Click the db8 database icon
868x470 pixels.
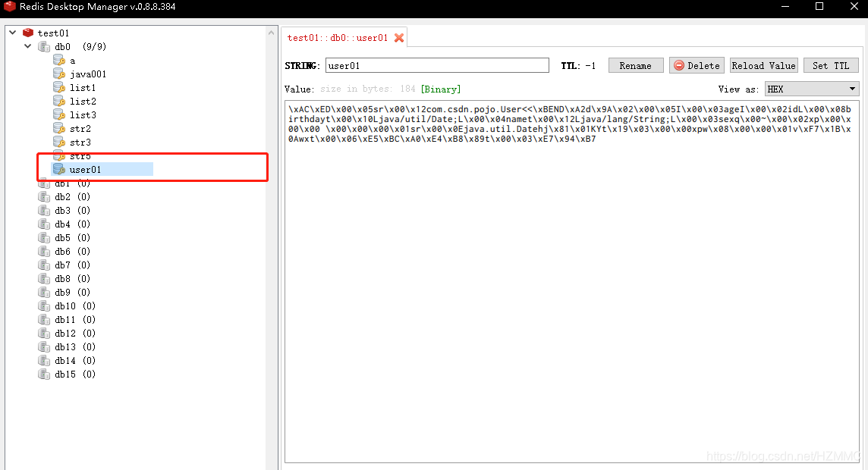tap(44, 279)
